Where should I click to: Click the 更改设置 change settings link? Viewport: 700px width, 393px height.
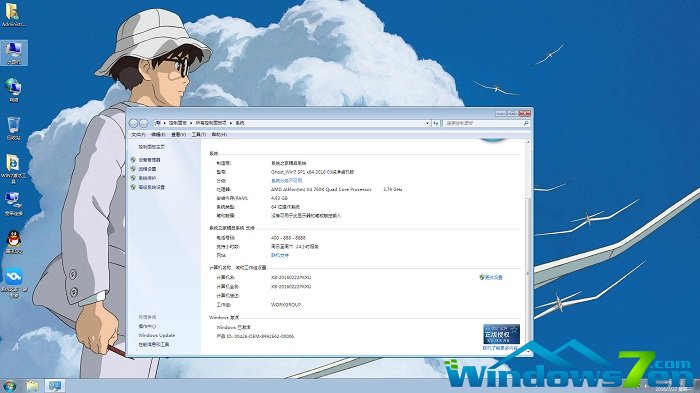pyautogui.click(x=491, y=277)
